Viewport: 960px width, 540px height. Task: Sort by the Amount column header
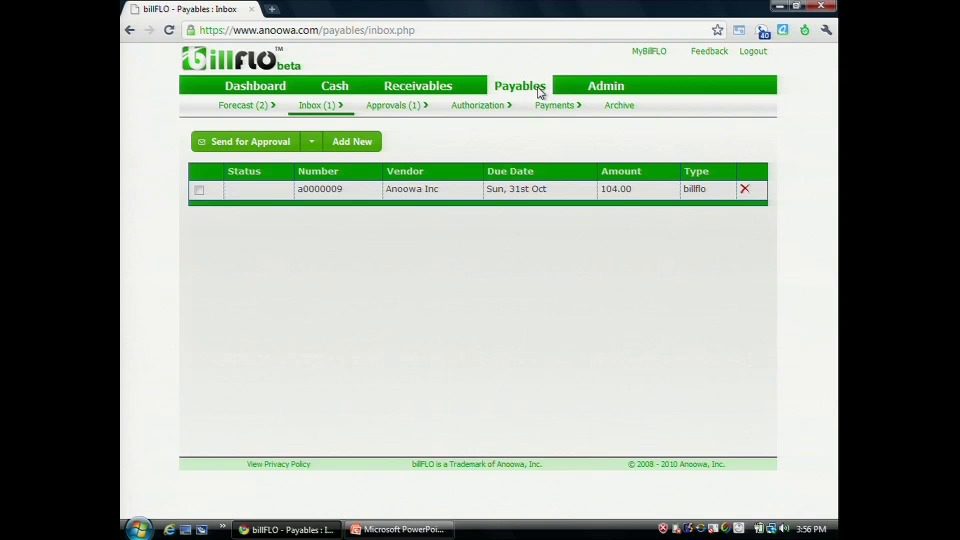(x=621, y=171)
